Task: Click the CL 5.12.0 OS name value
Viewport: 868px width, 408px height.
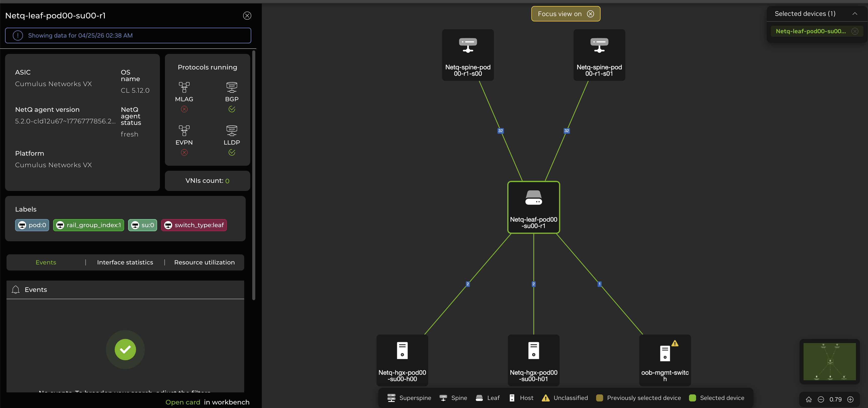Action: click(135, 90)
